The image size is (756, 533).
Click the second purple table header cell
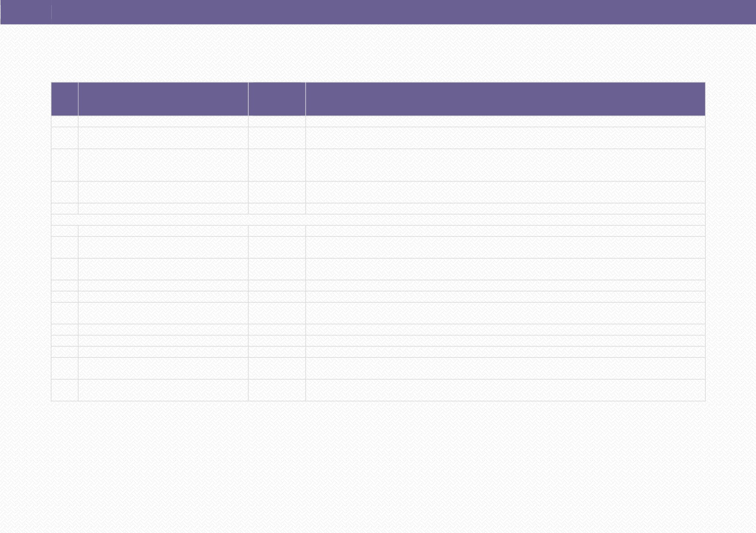pos(163,99)
